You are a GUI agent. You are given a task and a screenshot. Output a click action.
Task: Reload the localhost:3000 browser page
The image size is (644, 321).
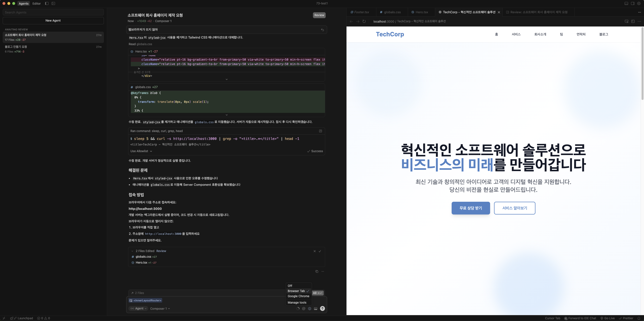click(364, 21)
